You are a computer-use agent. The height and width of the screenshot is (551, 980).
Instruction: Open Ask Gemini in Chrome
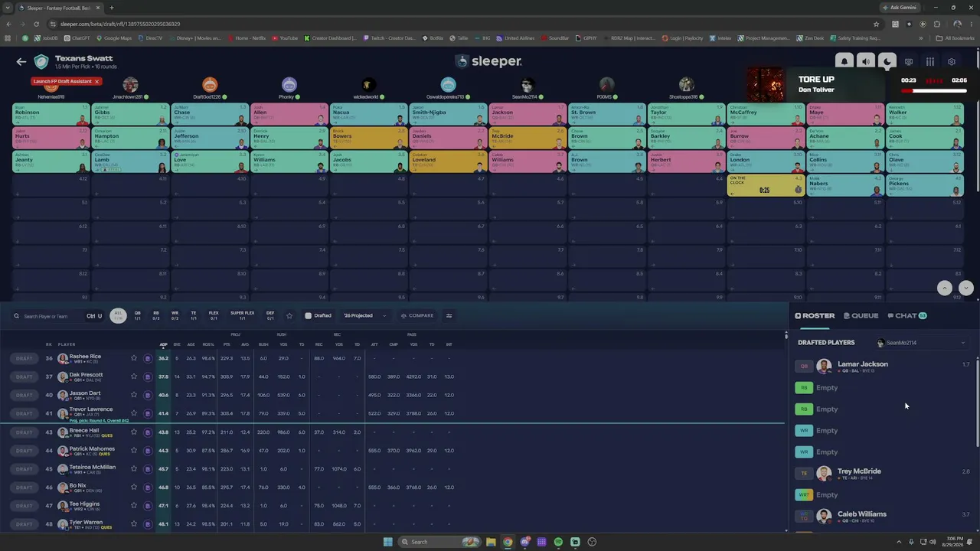point(899,8)
